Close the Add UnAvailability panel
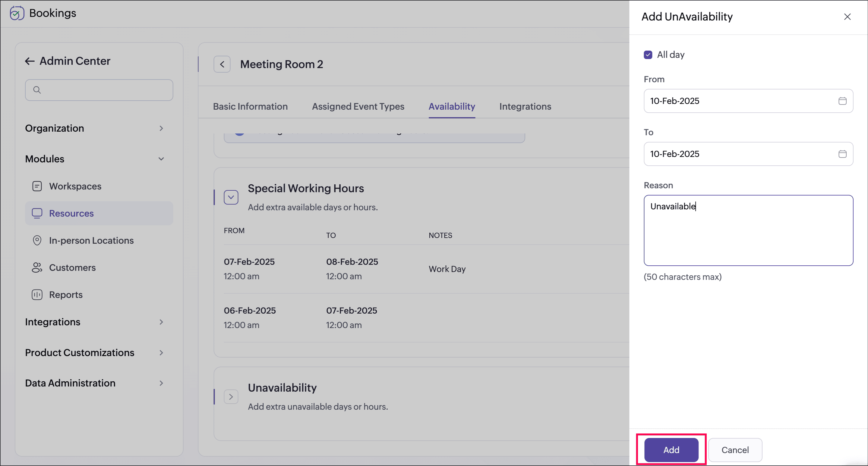868x466 pixels. (847, 17)
